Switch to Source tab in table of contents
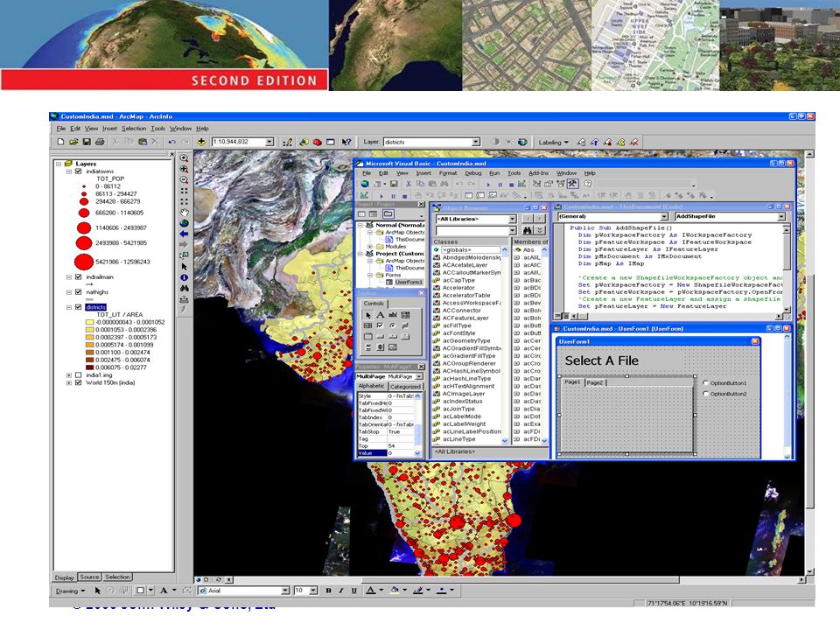The width and height of the screenshot is (840, 630). pos(89,577)
